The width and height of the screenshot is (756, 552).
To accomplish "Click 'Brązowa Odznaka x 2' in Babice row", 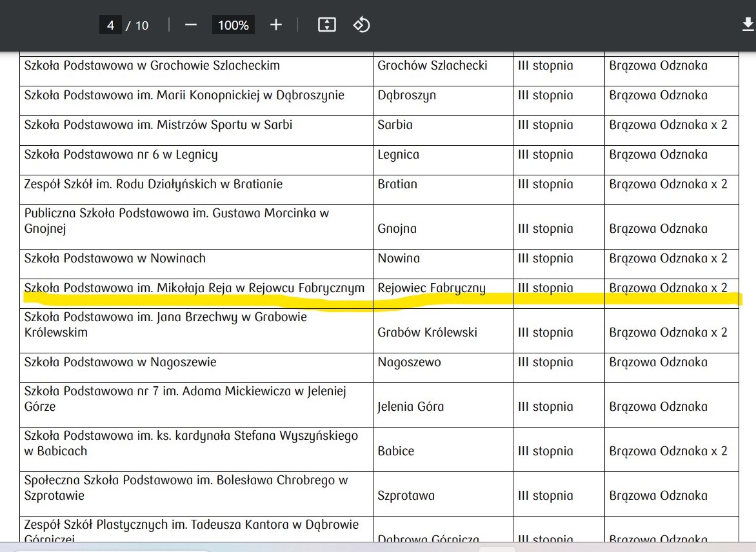I will tap(668, 451).
